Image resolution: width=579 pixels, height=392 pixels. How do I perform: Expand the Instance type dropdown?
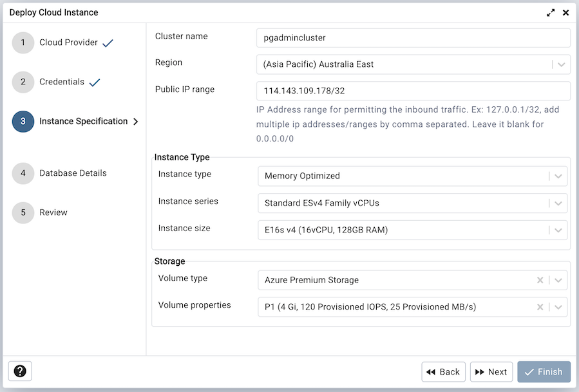coord(558,176)
